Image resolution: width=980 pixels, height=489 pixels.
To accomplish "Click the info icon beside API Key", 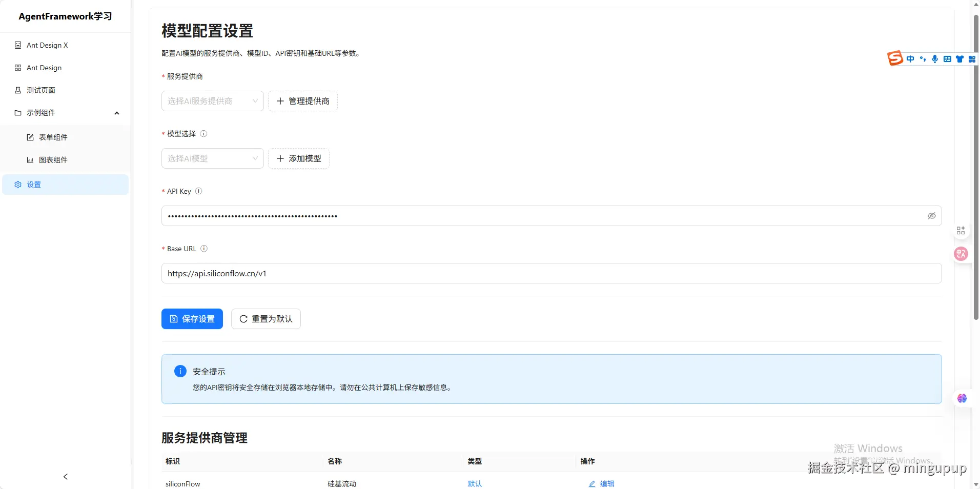I will coord(199,191).
